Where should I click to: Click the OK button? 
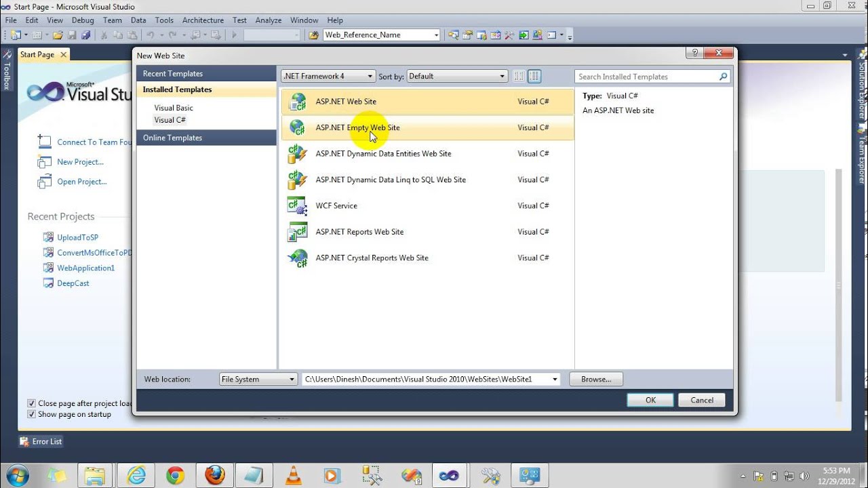point(650,400)
